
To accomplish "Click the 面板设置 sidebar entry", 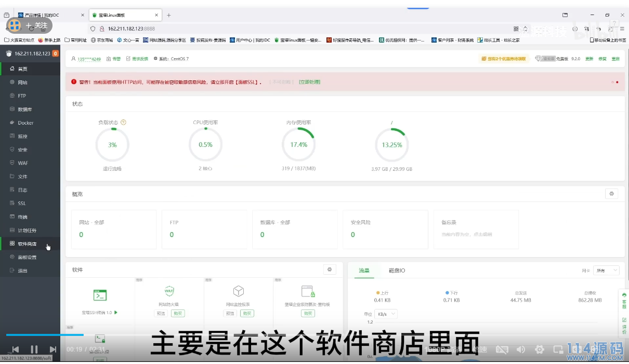I will click(27, 257).
